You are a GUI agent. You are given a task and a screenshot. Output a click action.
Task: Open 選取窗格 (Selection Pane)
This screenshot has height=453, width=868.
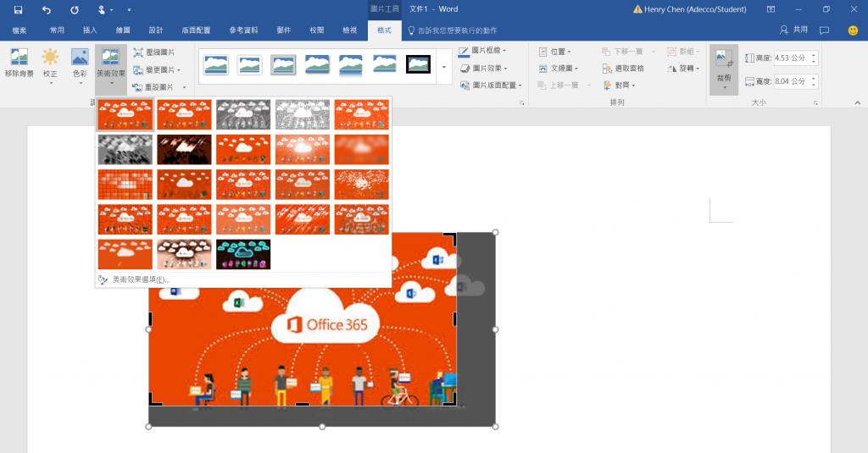(x=623, y=68)
